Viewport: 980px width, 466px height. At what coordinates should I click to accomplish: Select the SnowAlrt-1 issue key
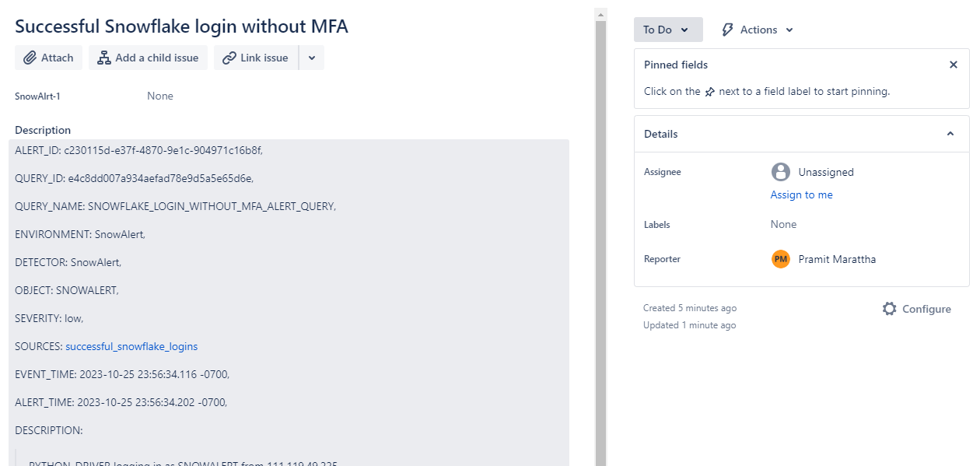[x=36, y=96]
